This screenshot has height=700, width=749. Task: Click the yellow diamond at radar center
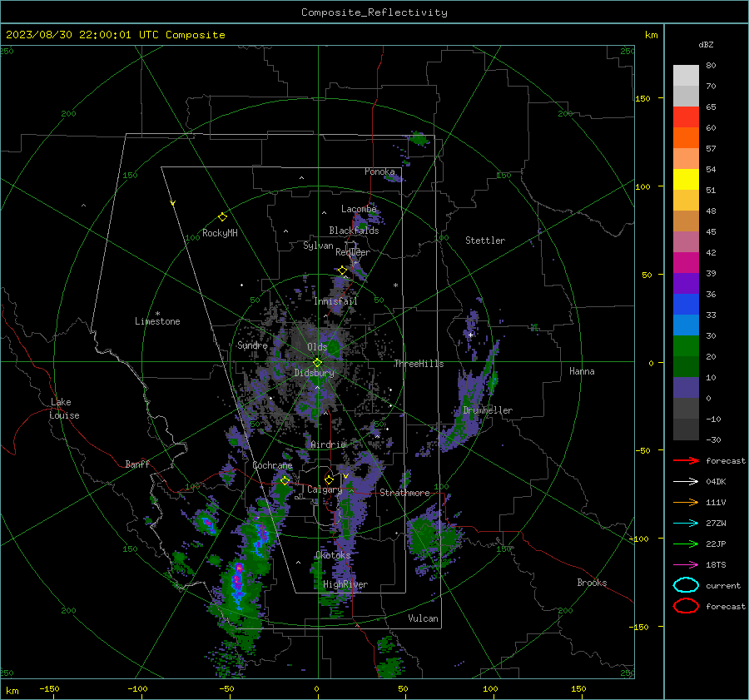pyautogui.click(x=317, y=362)
